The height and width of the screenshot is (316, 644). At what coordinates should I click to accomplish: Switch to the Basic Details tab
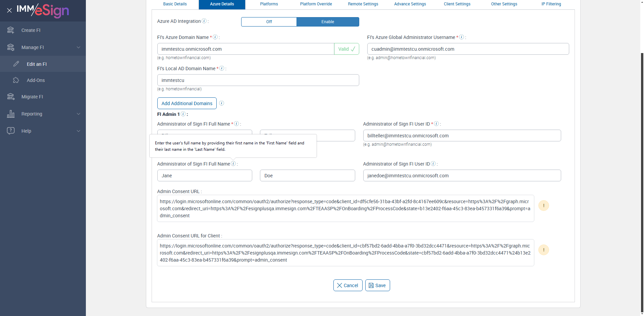[x=175, y=4]
